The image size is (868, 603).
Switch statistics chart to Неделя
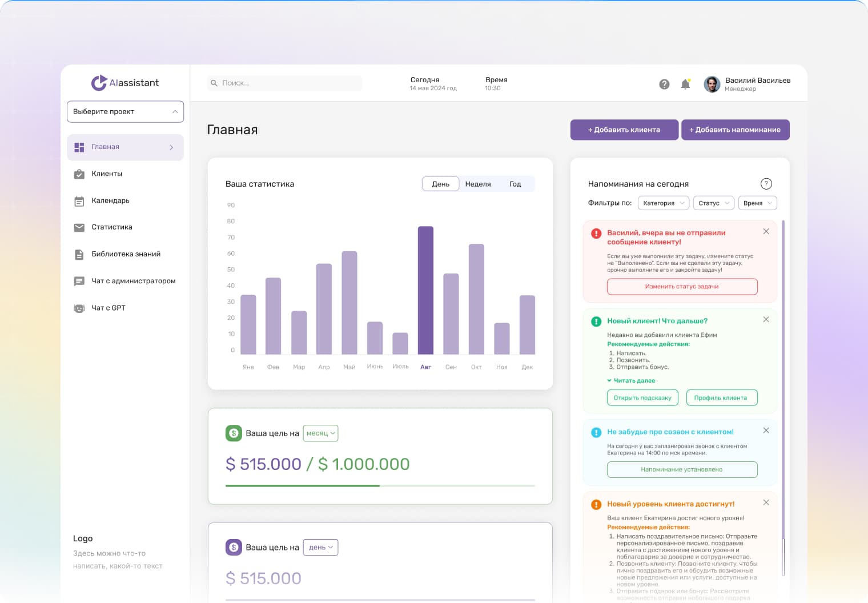[x=478, y=184]
